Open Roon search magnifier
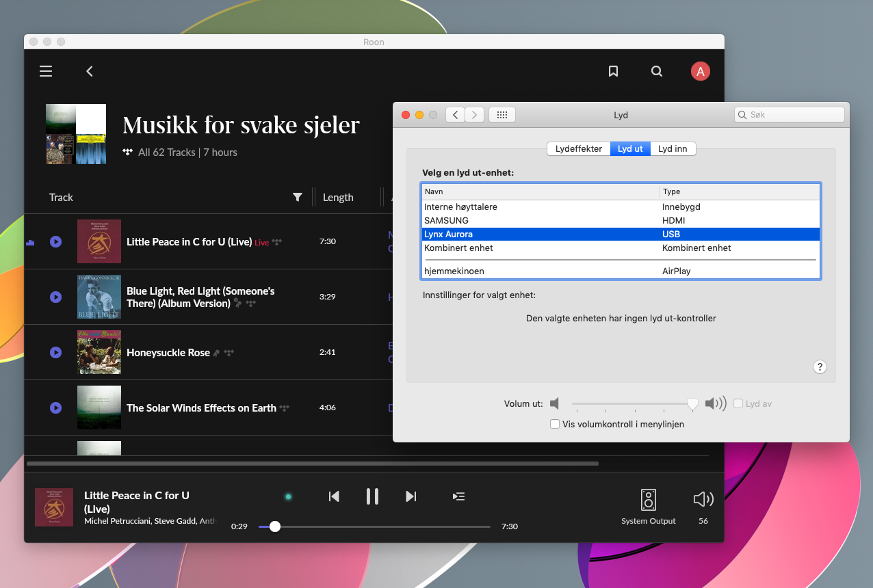The image size is (873, 588). click(657, 71)
